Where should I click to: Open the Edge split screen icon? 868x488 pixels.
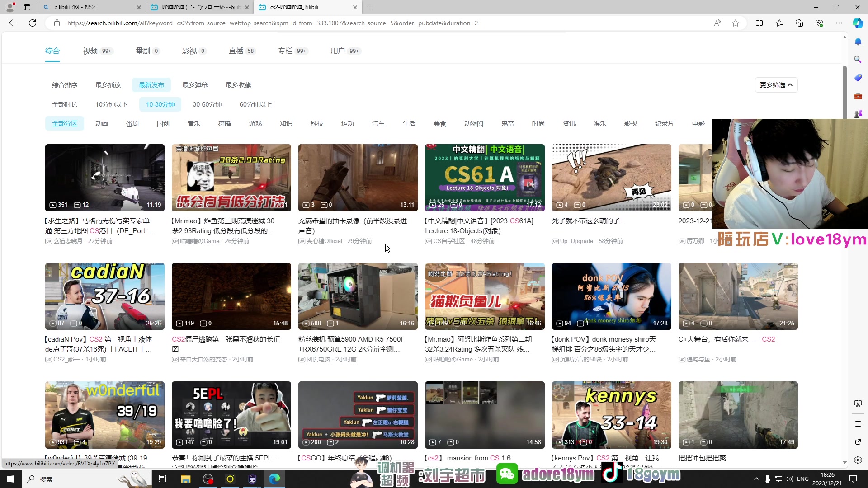click(x=759, y=23)
